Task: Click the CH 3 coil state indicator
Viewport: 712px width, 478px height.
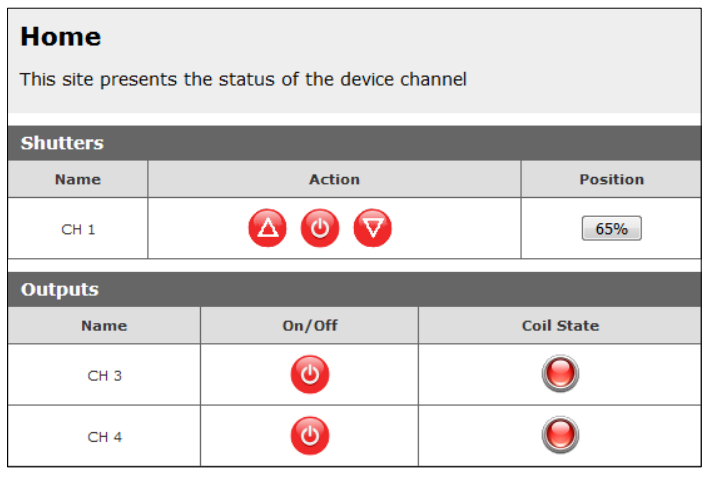Action: pos(560,374)
